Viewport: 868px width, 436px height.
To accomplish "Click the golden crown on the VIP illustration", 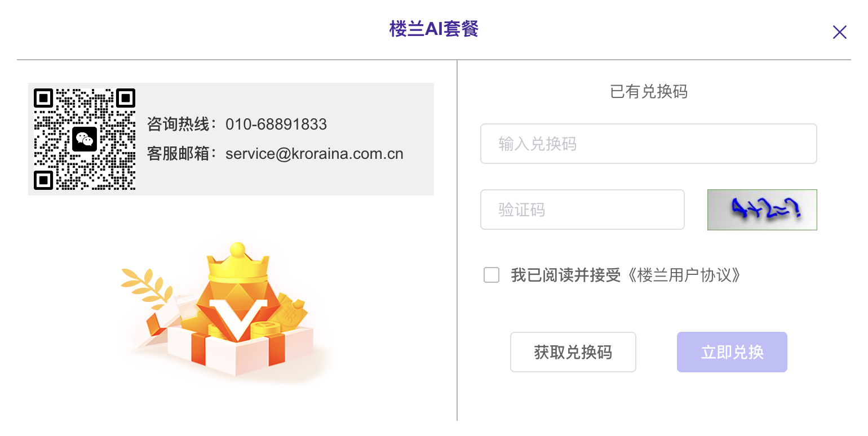I will [x=238, y=266].
